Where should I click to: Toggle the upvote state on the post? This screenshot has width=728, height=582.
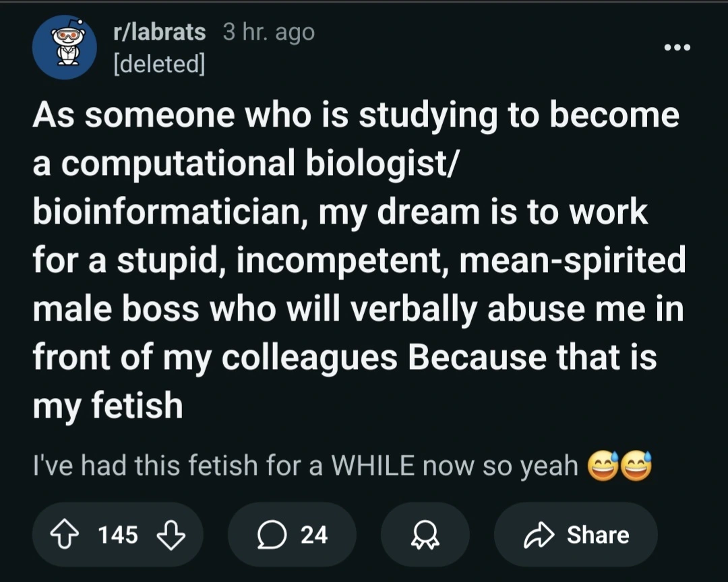coord(65,535)
